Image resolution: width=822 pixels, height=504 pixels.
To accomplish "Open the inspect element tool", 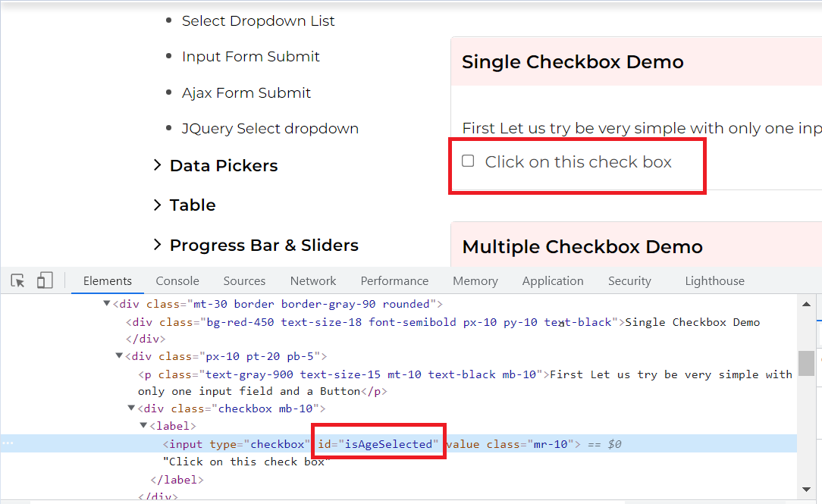I will (x=17, y=280).
